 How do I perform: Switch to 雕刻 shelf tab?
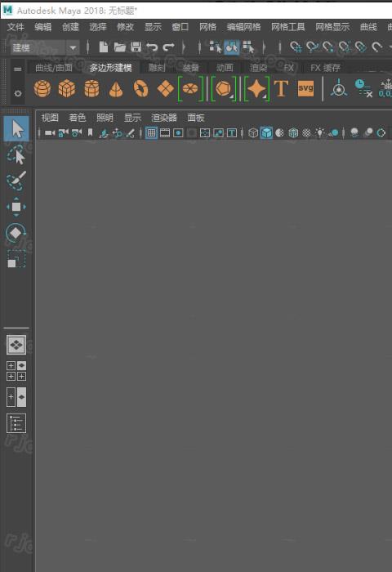pos(157,68)
